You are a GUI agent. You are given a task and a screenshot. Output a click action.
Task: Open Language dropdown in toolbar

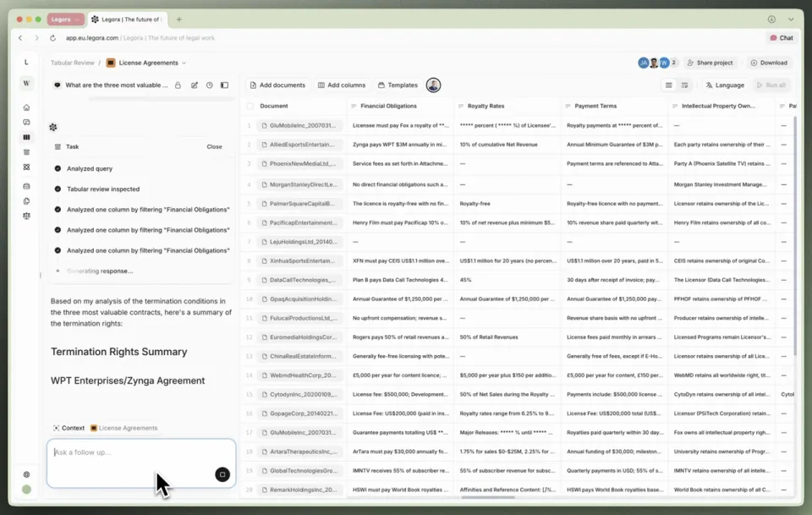tap(725, 85)
